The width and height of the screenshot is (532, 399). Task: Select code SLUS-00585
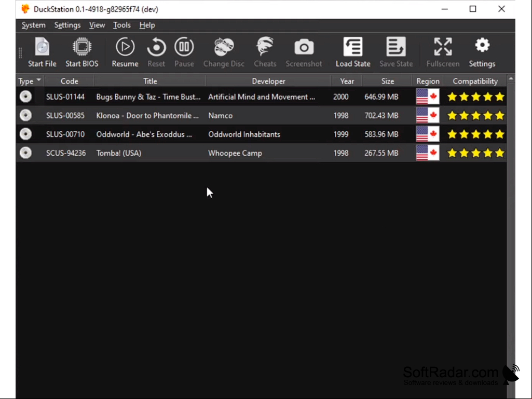coord(65,115)
